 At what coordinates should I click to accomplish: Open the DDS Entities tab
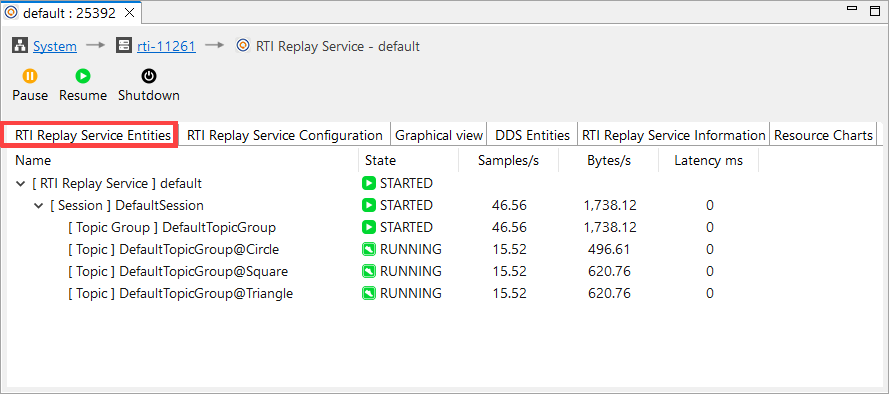(532, 135)
